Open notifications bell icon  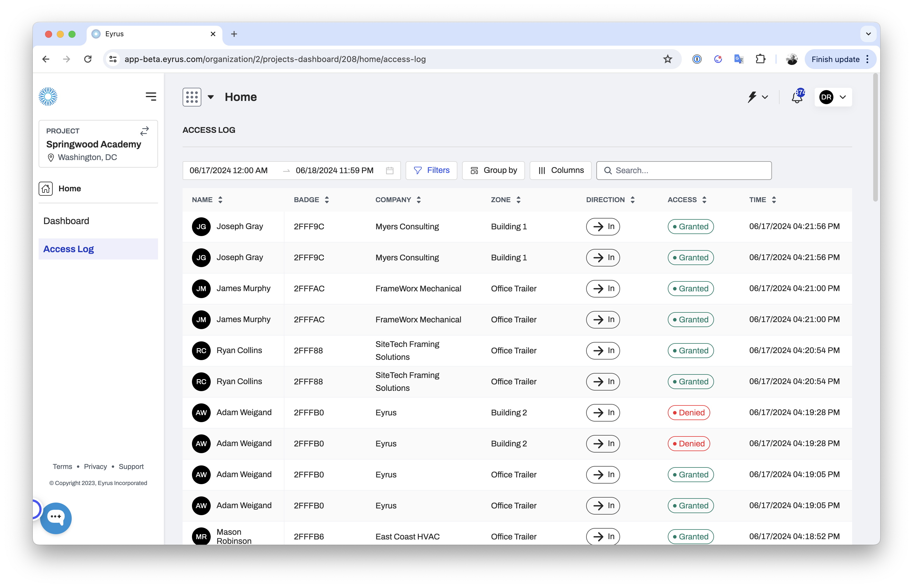pyautogui.click(x=797, y=97)
